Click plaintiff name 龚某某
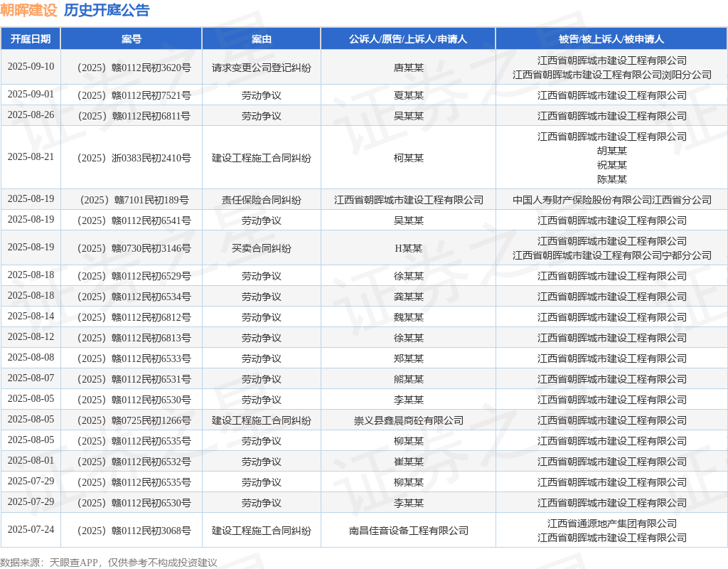The height and width of the screenshot is (569, 728). pyautogui.click(x=409, y=297)
